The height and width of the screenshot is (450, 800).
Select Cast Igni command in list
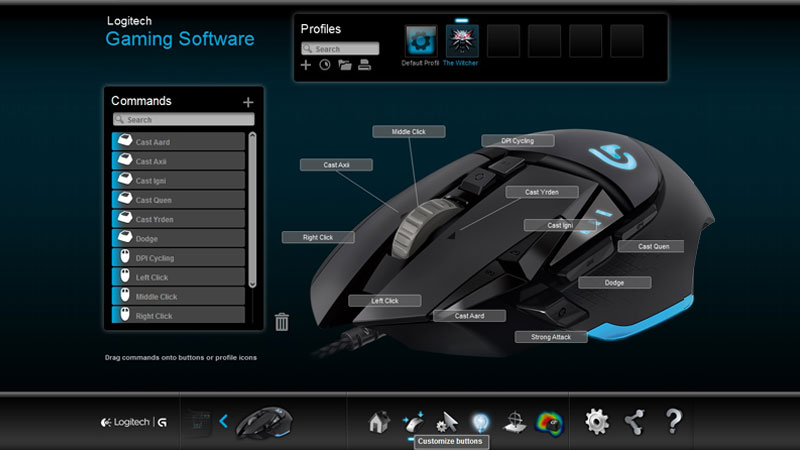coord(179,180)
